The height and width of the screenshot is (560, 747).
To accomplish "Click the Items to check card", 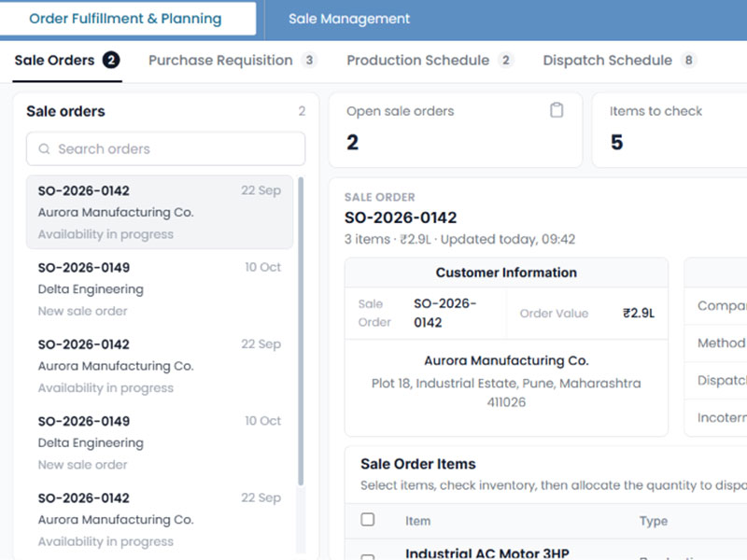I will click(x=669, y=130).
